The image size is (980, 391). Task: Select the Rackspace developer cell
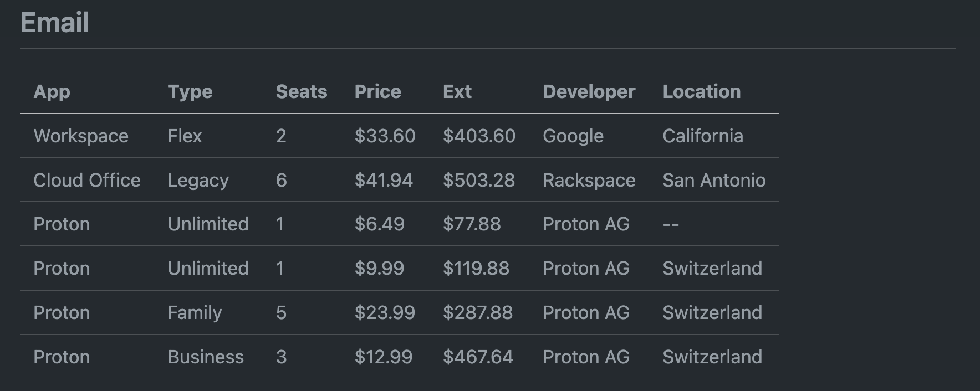point(589,180)
